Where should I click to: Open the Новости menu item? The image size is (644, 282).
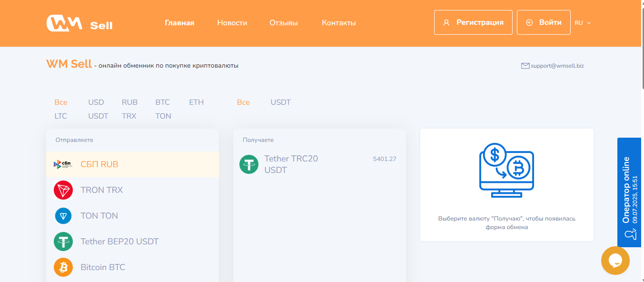pyautogui.click(x=232, y=23)
